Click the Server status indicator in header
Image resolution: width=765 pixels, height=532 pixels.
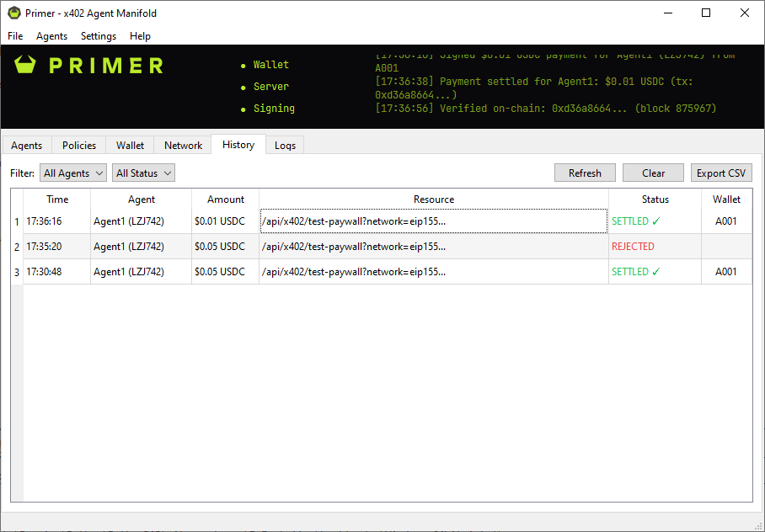coord(265,87)
